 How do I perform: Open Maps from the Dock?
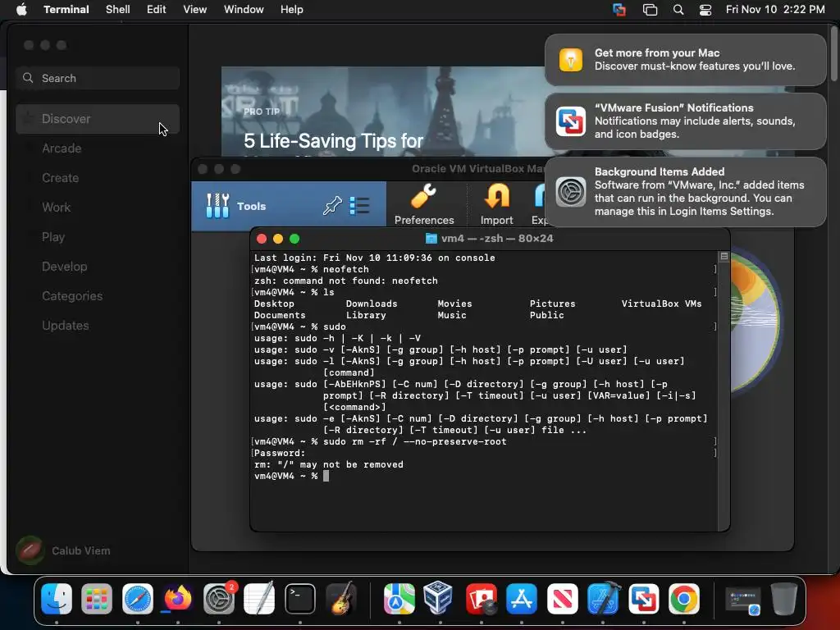[399, 598]
